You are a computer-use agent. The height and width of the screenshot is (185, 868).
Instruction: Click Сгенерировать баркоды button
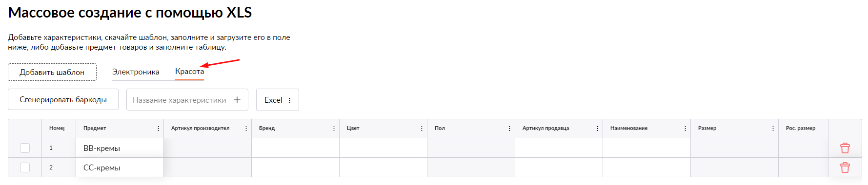[63, 100]
